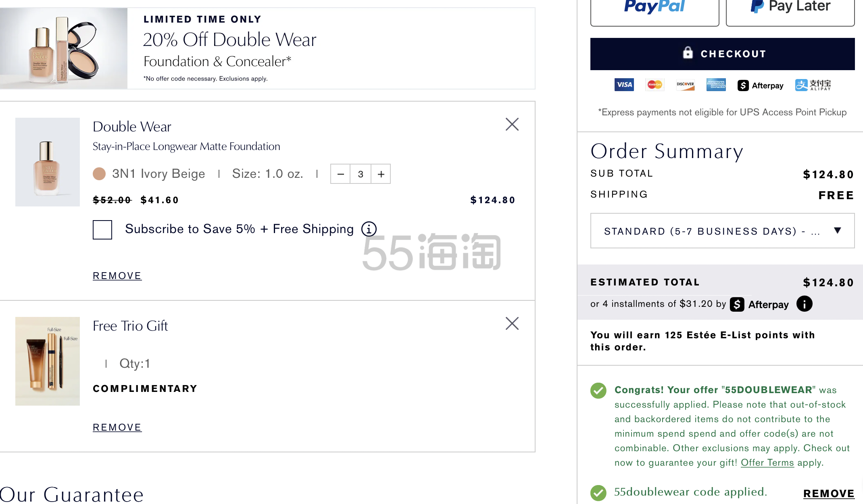Open the Double Wear product title
This screenshot has height=504, width=863.
tap(132, 127)
